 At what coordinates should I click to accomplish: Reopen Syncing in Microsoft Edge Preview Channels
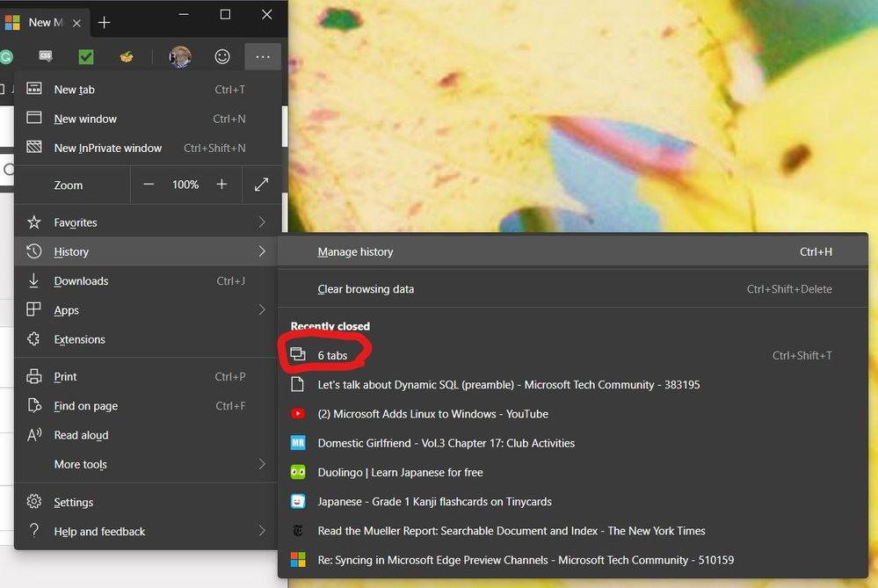(573, 560)
